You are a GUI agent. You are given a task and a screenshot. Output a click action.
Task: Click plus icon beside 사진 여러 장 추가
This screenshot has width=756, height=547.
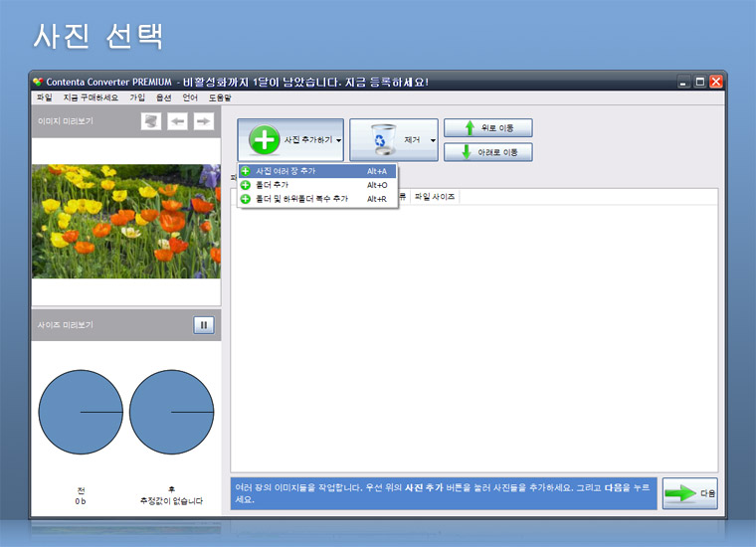pos(246,171)
